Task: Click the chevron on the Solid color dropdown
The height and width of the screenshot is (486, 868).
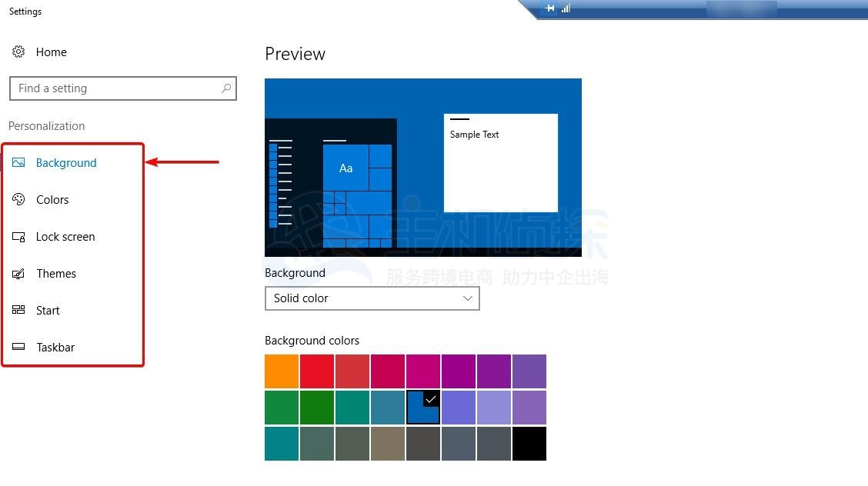Action: coord(468,298)
